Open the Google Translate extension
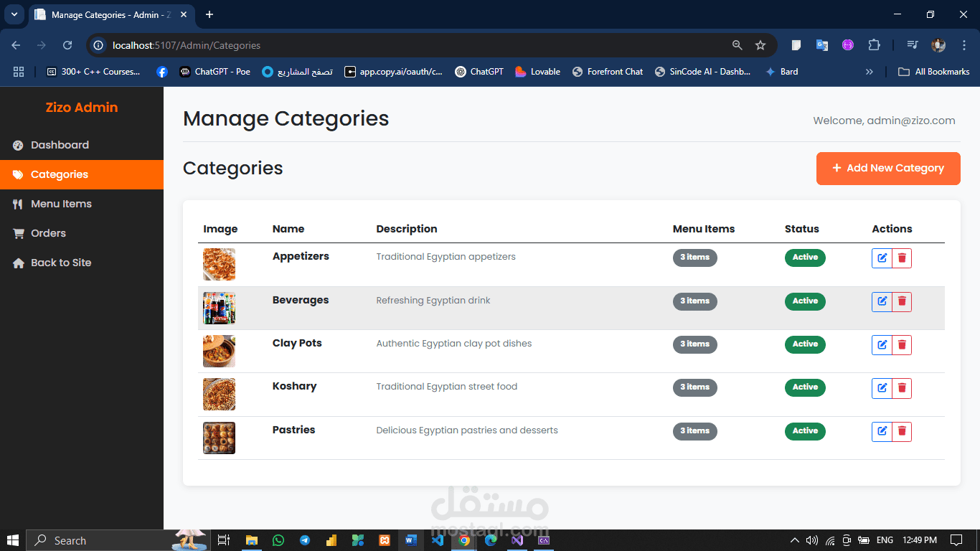Image resolution: width=980 pixels, height=551 pixels. coord(822,45)
